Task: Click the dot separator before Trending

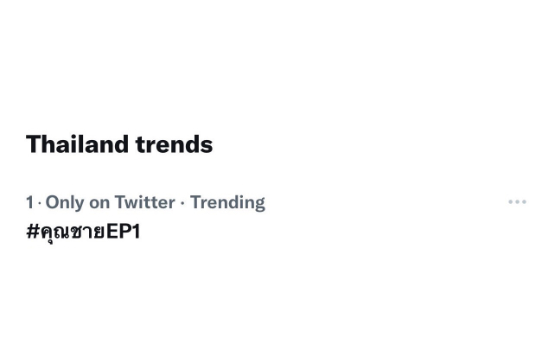Action: coord(183,203)
